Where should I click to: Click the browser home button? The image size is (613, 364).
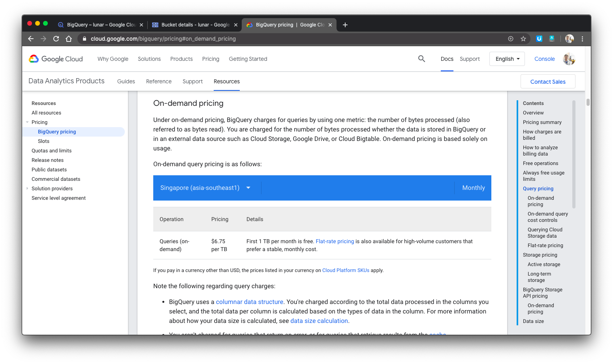69,38
